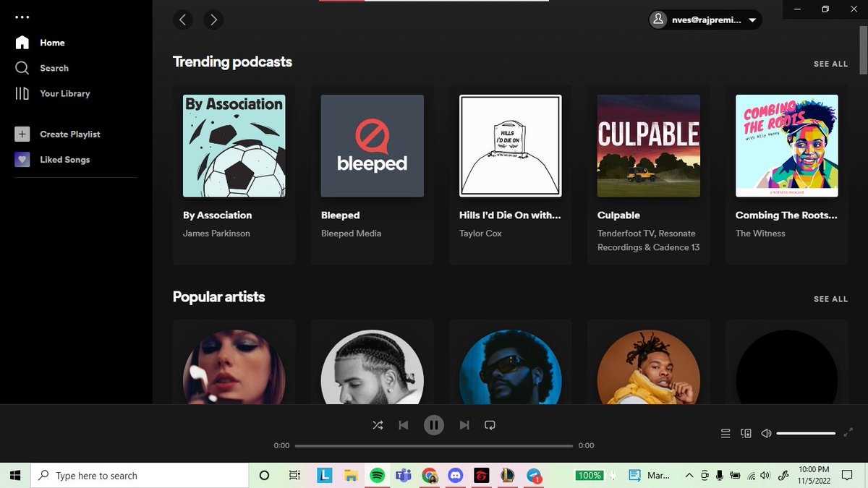
Task: Open Combing The Roots podcast cover
Action: click(786, 146)
